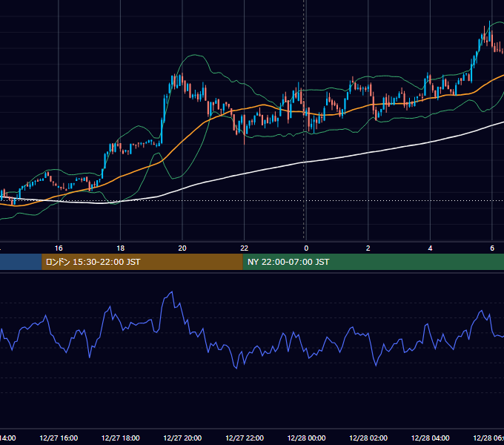Click the hour 0 axis label
The height and width of the screenshot is (445, 504).
(306, 248)
